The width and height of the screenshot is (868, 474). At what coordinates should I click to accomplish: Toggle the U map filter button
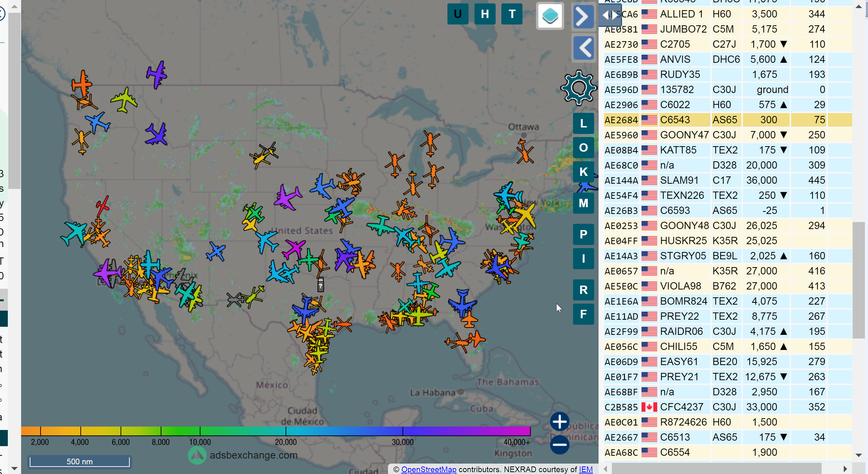point(458,14)
